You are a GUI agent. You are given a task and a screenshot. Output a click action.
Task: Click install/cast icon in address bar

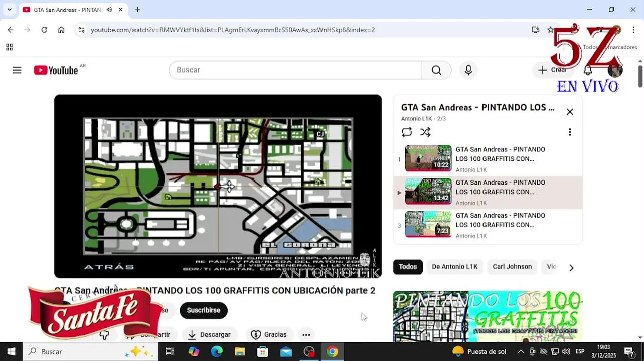[x=535, y=30]
